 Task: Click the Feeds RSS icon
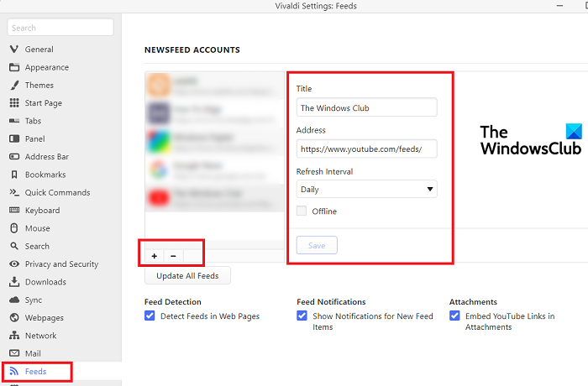14,371
